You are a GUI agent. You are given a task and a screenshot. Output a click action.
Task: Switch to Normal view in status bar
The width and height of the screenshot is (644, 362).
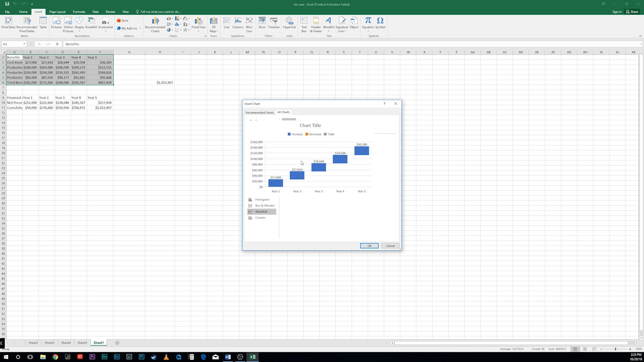tap(575, 349)
